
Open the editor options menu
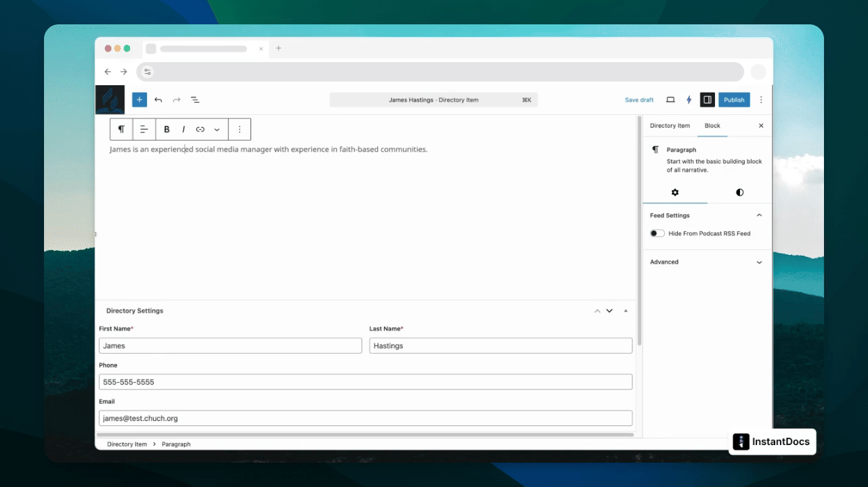pos(761,99)
